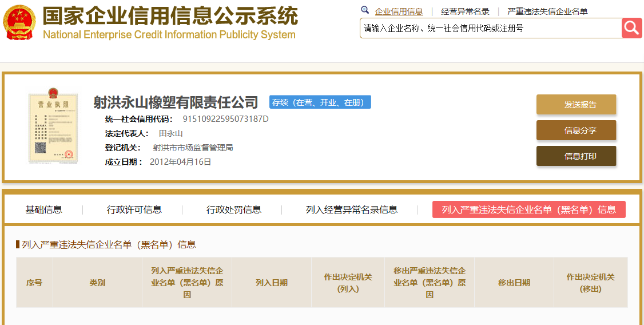The image size is (644, 325).
Task: Switch to the 行政许可信息 tab
Action: click(134, 209)
